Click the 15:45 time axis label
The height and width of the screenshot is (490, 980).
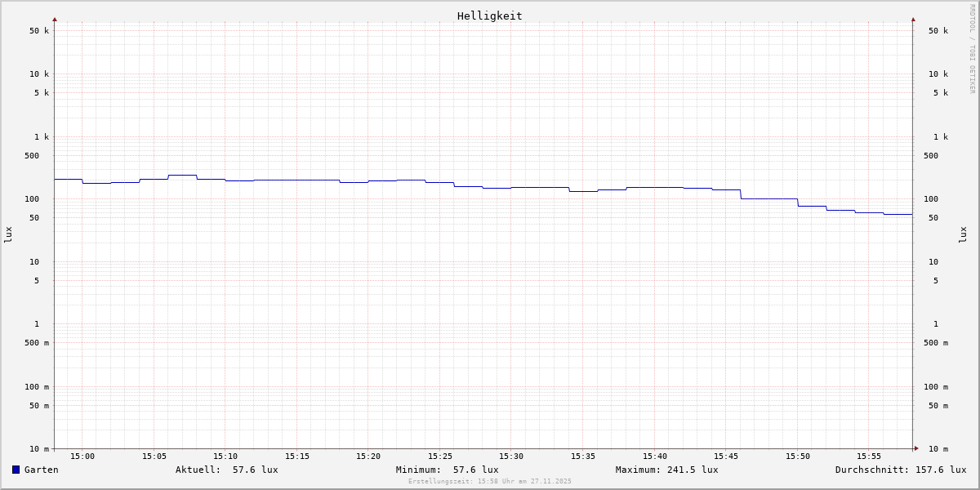[726, 457]
